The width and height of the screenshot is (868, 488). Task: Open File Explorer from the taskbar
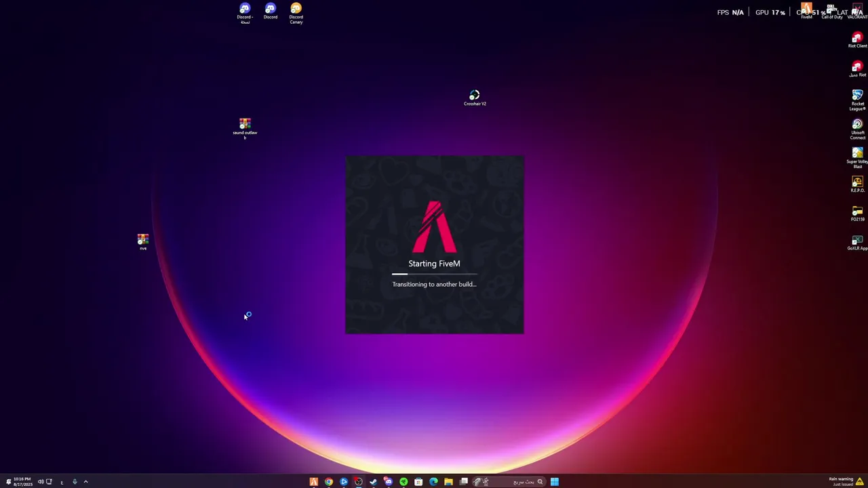448,482
